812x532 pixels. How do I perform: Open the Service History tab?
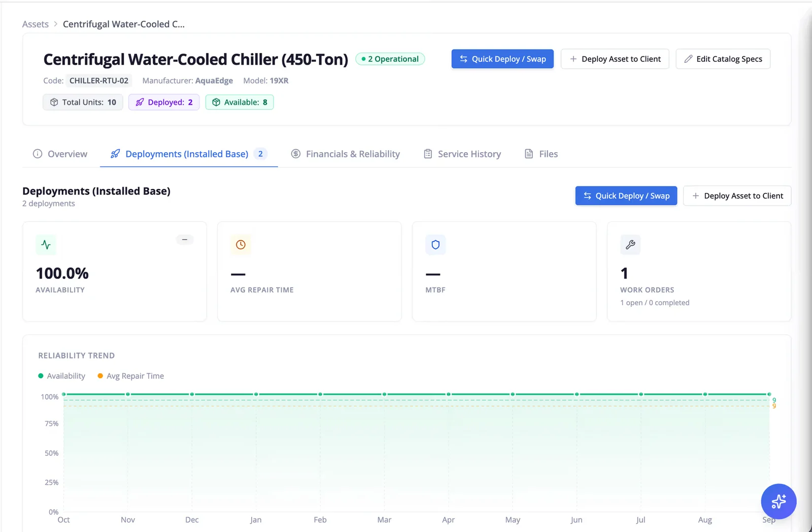pyautogui.click(x=462, y=154)
